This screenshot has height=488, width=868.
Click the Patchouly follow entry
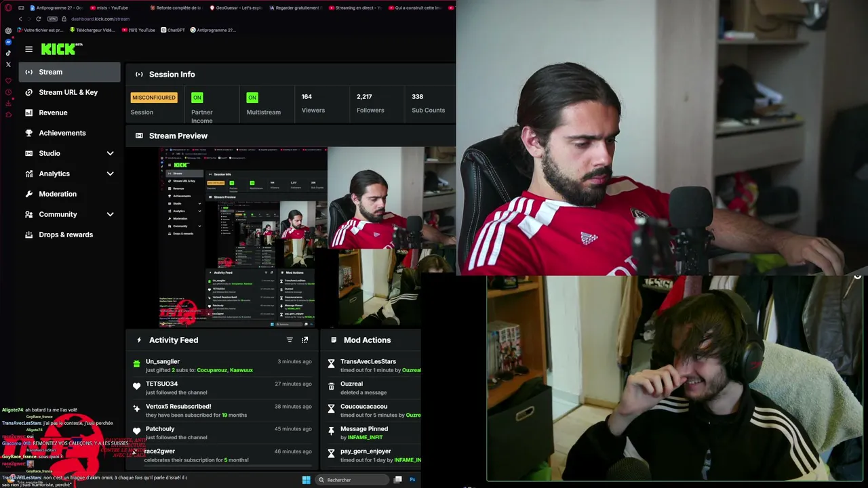coord(222,433)
